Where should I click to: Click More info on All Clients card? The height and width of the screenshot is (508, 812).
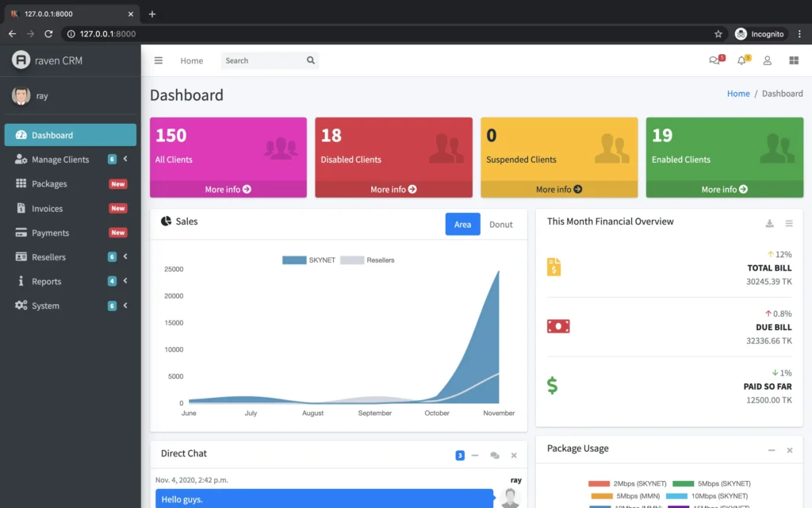(x=228, y=189)
